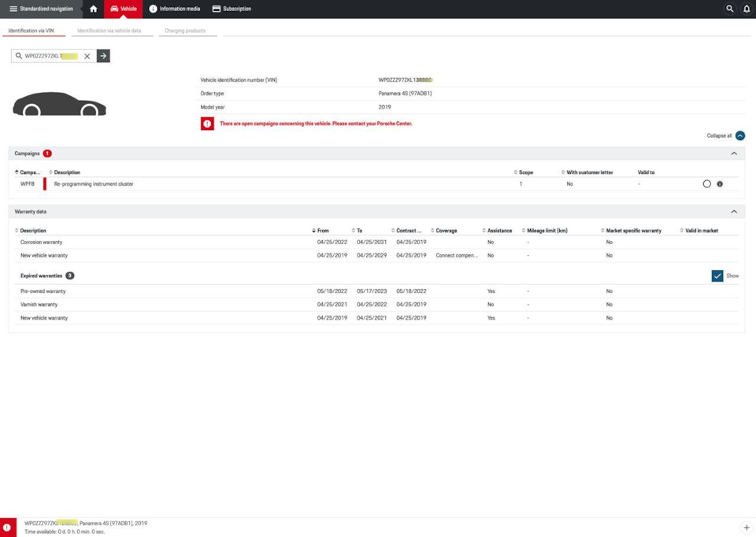Click the red open campaigns warning icon
This screenshot has width=756, height=537.
pos(207,124)
